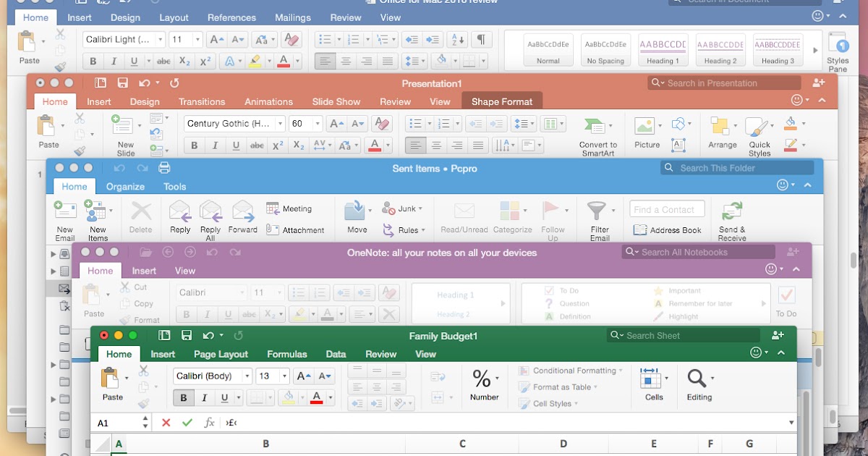
Task: Switch to Outlook Organize tab
Action: pyautogui.click(x=125, y=187)
